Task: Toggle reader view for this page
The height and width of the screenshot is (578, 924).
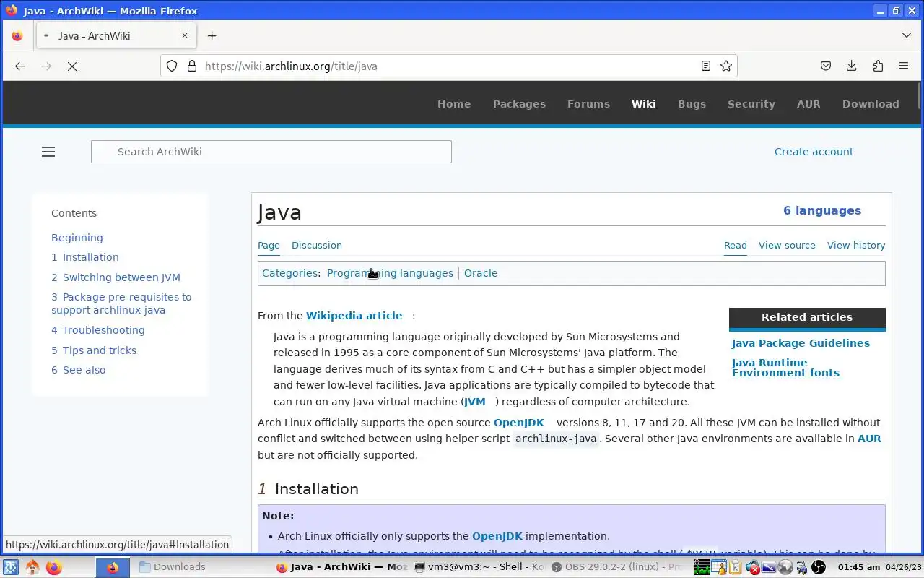Action: tap(706, 66)
